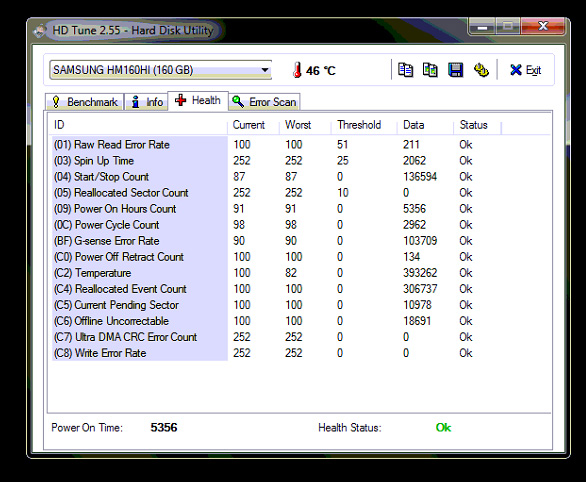
Task: Click the thermometer temperature icon
Action: [297, 70]
